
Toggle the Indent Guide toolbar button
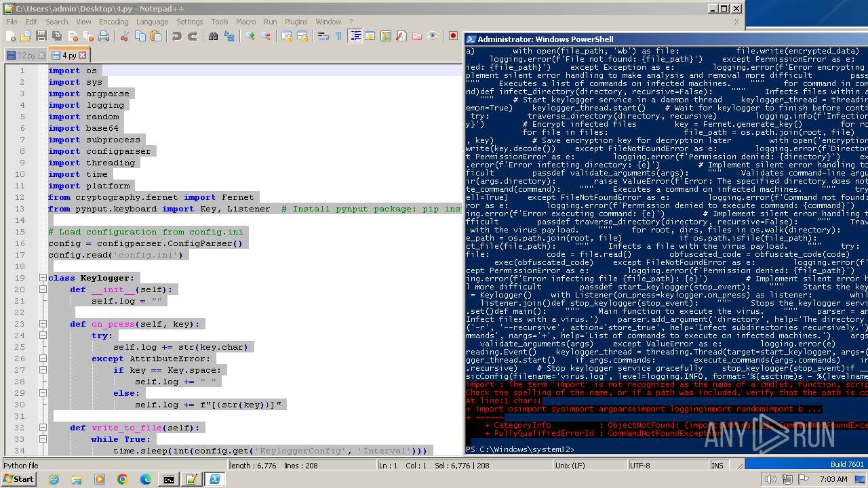355,36
